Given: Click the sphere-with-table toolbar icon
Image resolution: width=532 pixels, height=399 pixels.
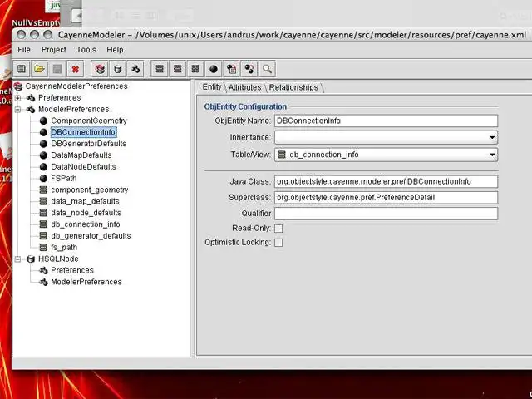Looking at the screenshot, I should tap(231, 69).
